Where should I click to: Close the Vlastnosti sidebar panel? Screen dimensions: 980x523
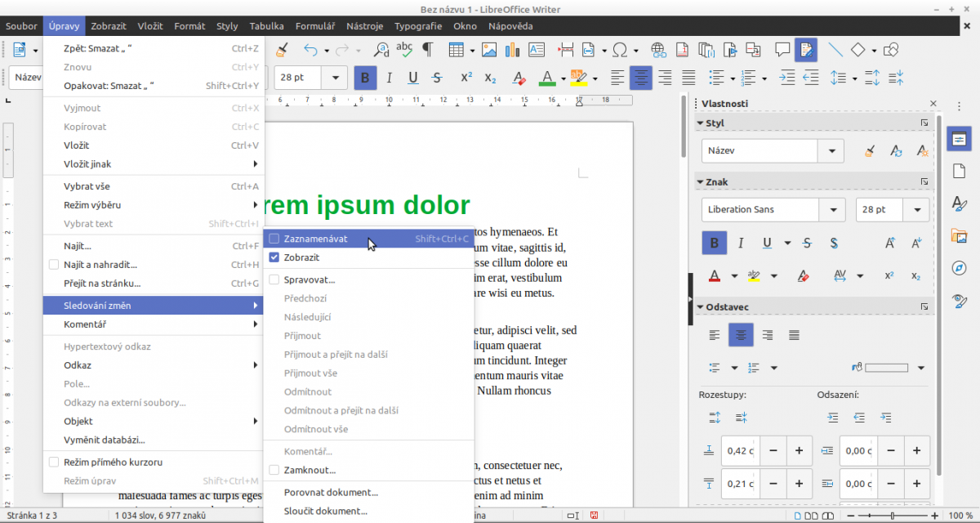coord(933,104)
